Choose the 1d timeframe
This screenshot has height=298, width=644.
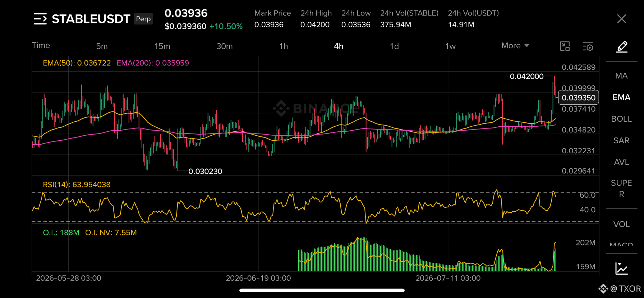point(394,46)
